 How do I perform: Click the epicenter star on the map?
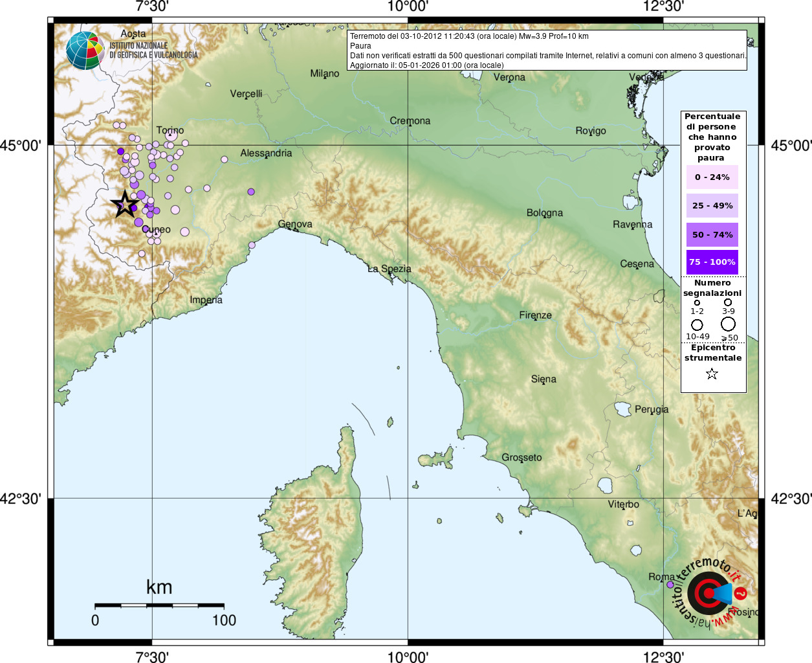pos(124,205)
